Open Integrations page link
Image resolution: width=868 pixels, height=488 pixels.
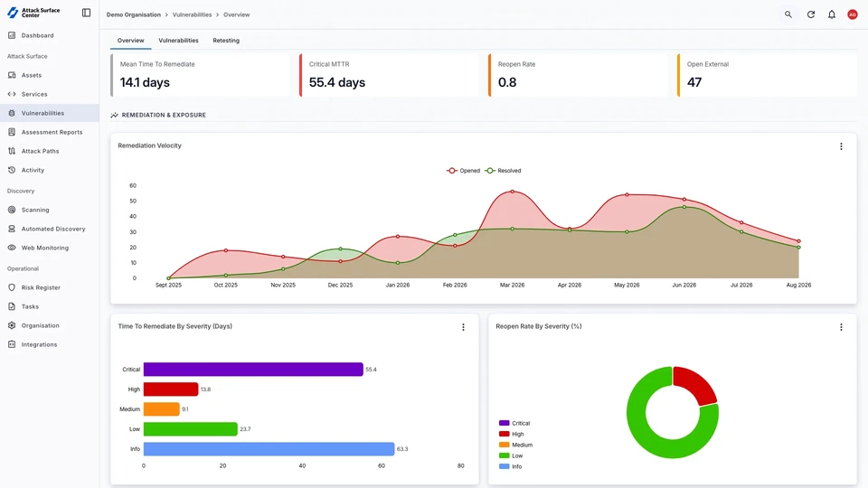click(x=49, y=344)
